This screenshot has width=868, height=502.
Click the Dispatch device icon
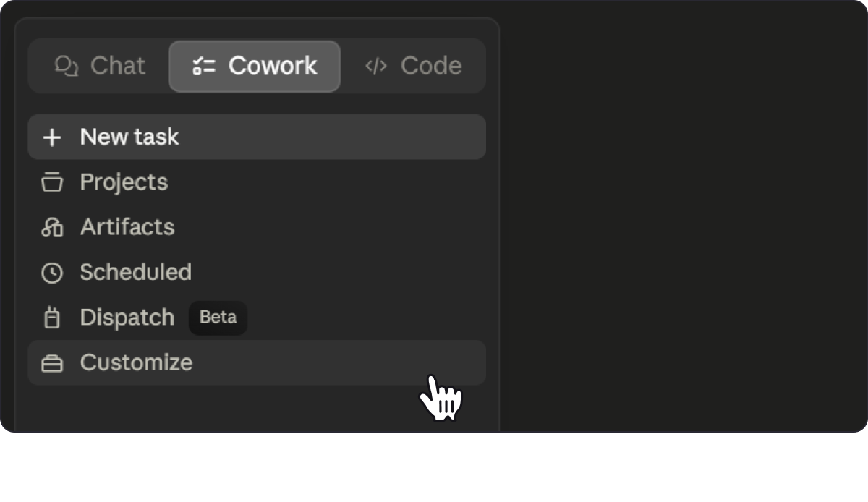point(51,318)
